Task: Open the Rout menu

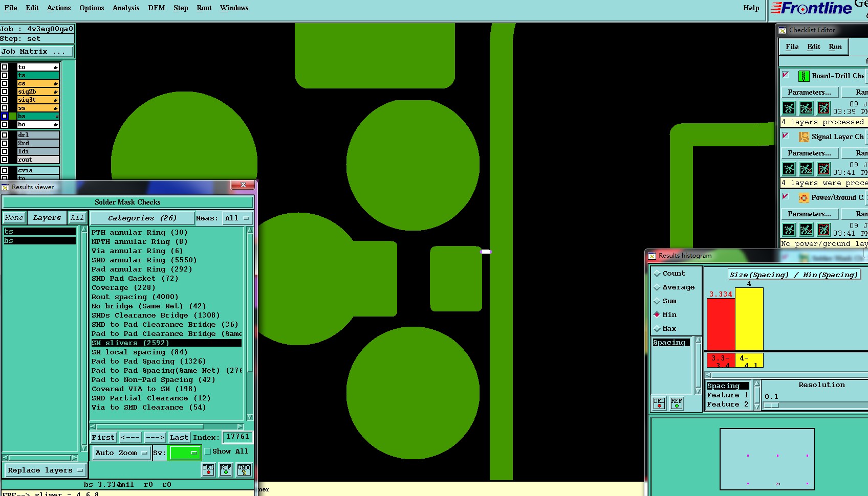Action: [204, 8]
